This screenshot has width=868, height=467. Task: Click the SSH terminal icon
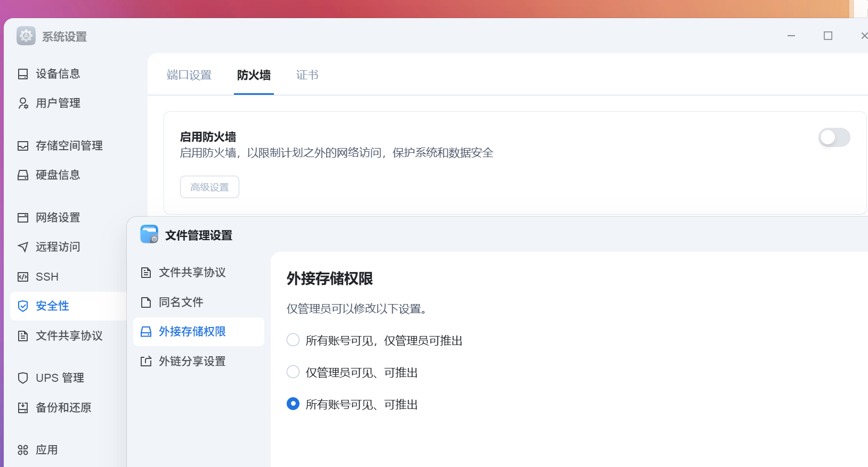[23, 277]
